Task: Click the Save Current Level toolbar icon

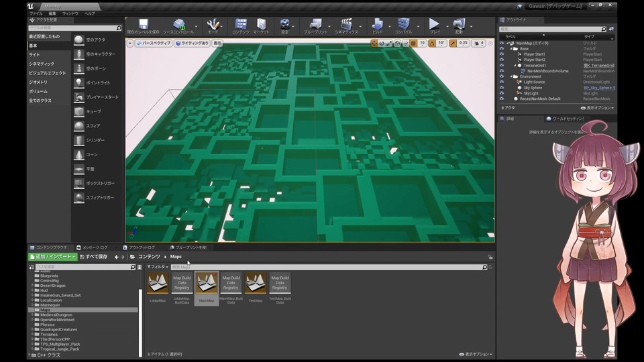Action: point(143,25)
